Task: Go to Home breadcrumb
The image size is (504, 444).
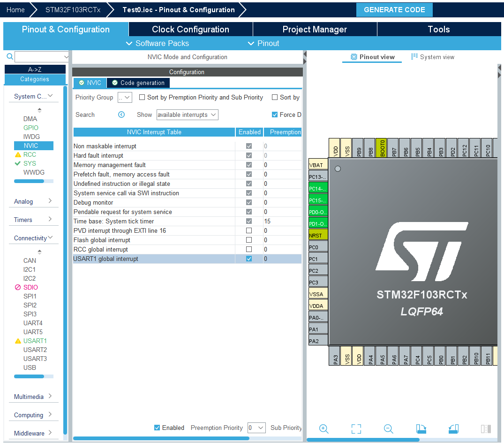Action: [15, 10]
